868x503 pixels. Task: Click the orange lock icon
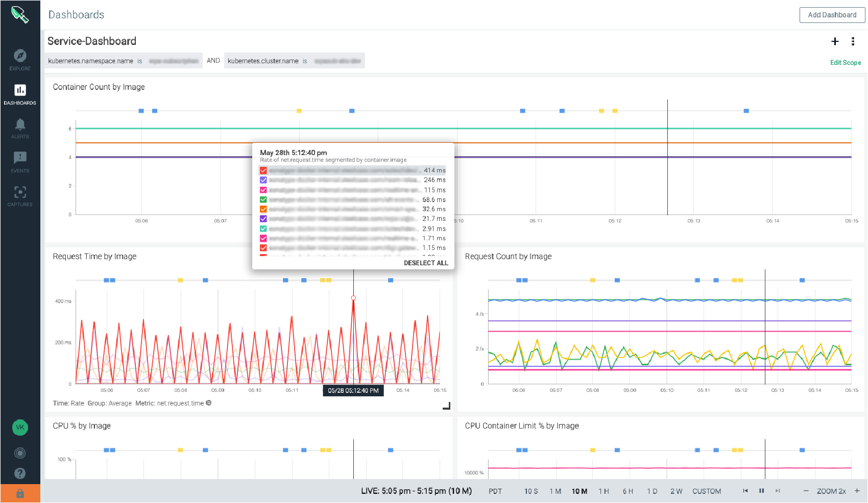click(20, 493)
